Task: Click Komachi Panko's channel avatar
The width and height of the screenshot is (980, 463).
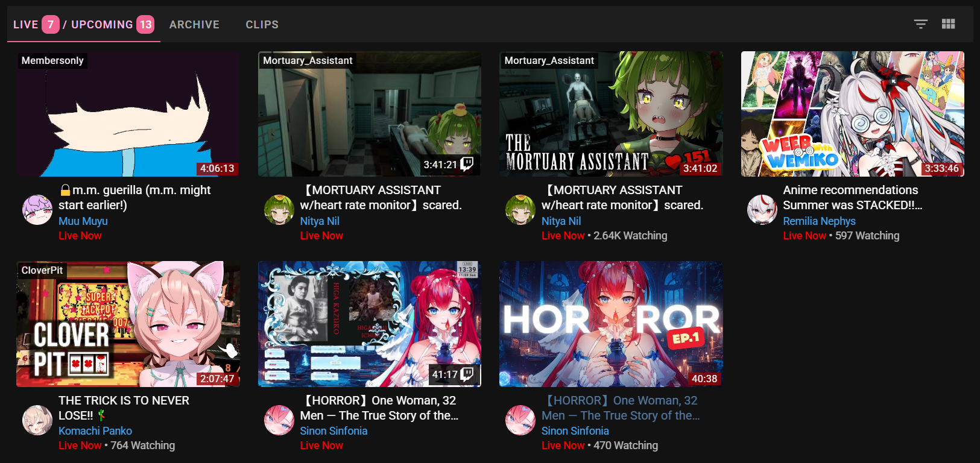Action: tap(37, 420)
